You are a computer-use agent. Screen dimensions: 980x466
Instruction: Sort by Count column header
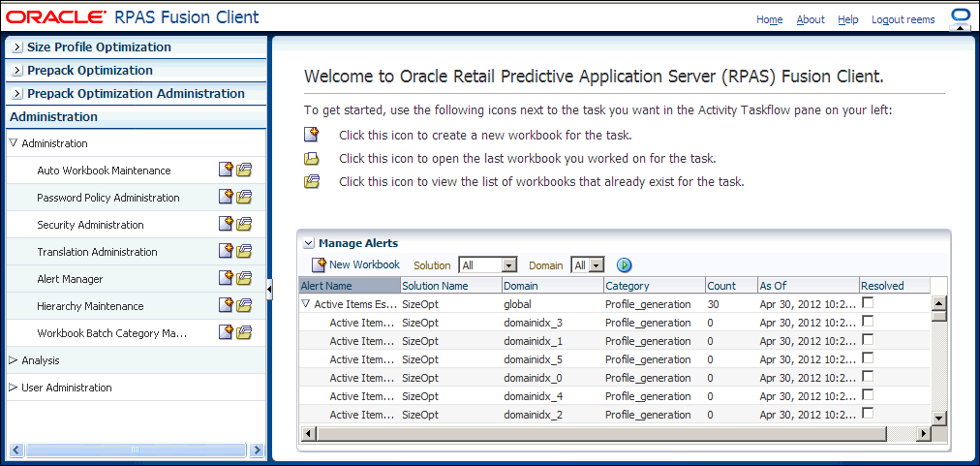pyautogui.click(x=731, y=285)
